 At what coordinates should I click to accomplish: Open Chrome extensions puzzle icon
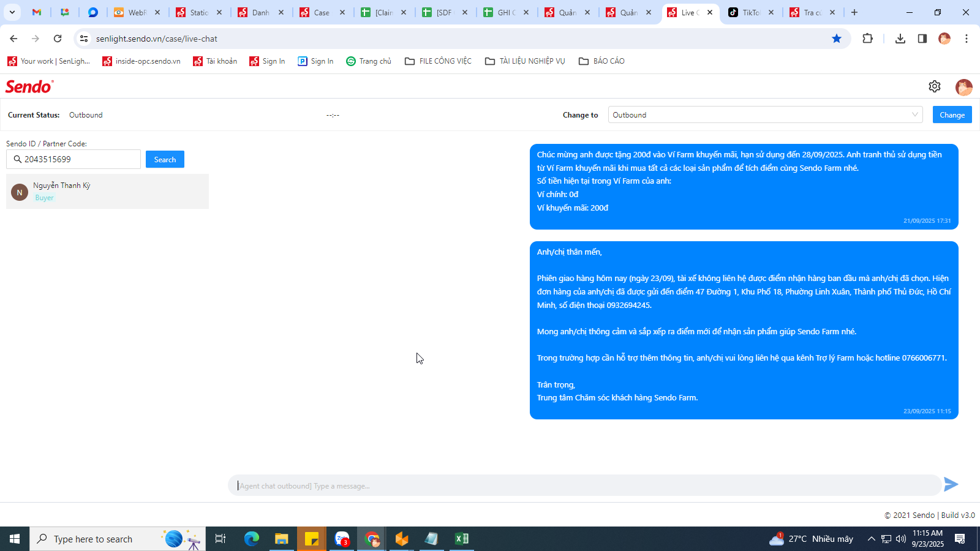(867, 39)
